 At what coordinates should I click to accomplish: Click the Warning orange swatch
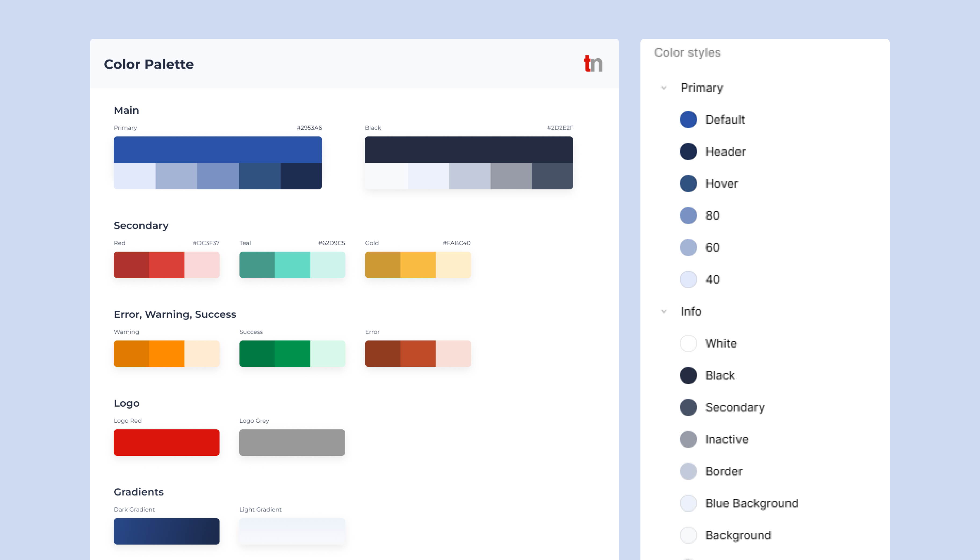(x=167, y=353)
